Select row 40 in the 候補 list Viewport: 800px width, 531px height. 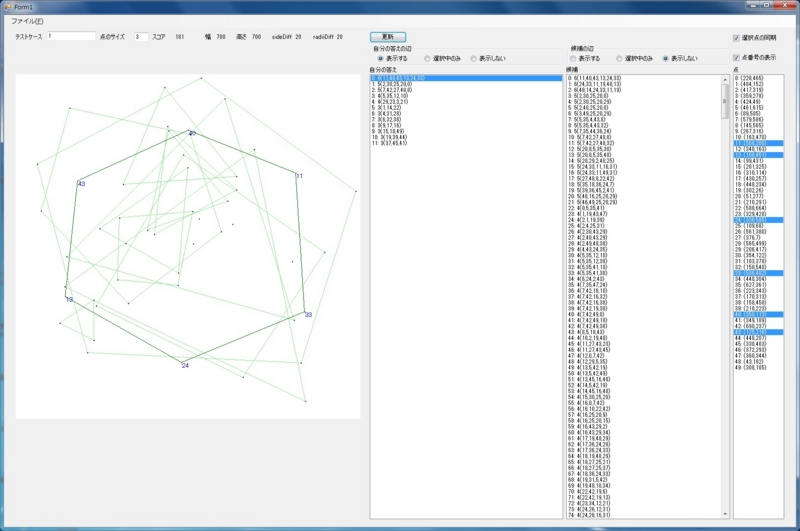click(x=644, y=315)
